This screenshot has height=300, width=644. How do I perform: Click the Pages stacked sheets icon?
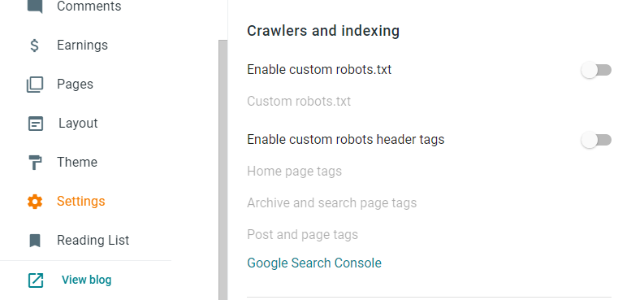[x=35, y=85]
